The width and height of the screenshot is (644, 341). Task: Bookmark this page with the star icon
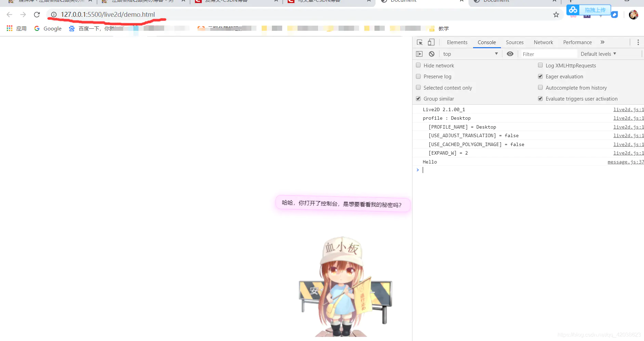[x=556, y=15]
